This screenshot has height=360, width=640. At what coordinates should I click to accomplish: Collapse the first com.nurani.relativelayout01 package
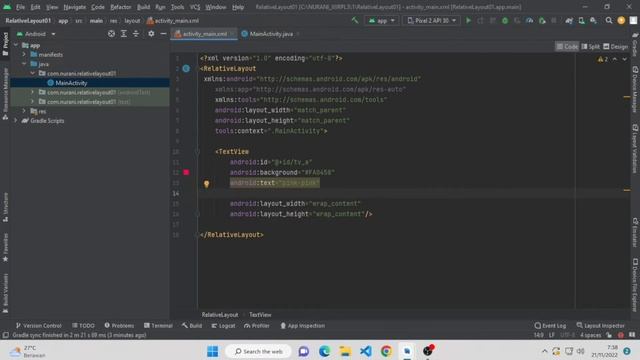point(32,73)
